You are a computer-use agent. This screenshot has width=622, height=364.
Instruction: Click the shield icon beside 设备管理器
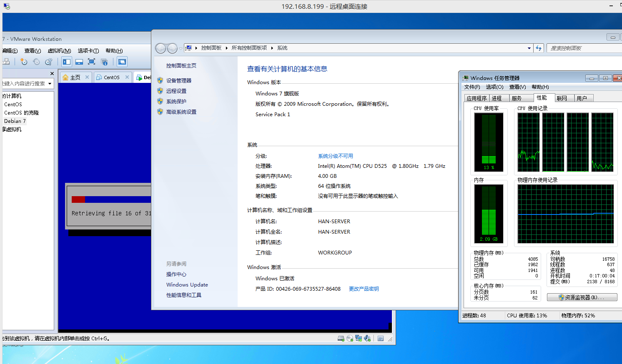(160, 80)
